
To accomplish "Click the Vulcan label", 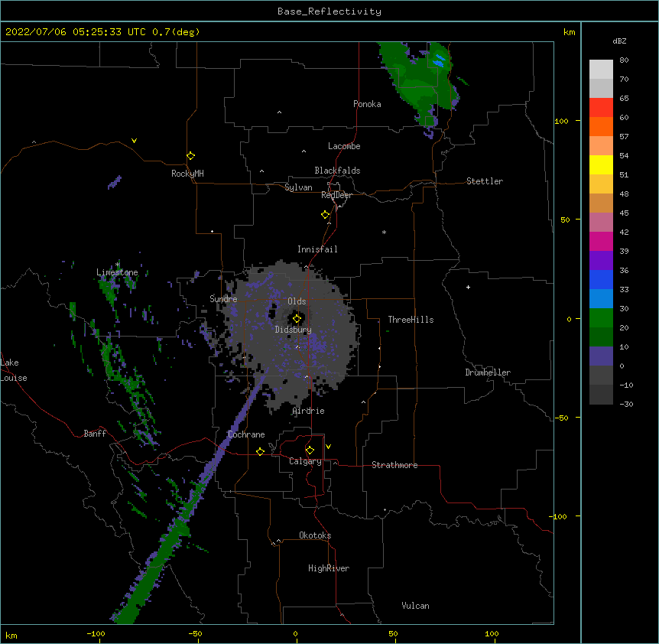I will (415, 606).
